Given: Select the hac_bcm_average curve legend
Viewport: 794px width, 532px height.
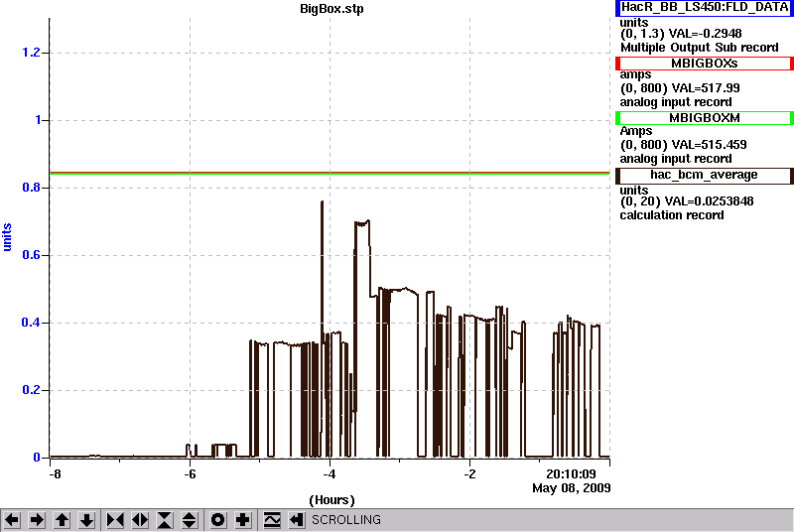Looking at the screenshot, I should pos(705,175).
